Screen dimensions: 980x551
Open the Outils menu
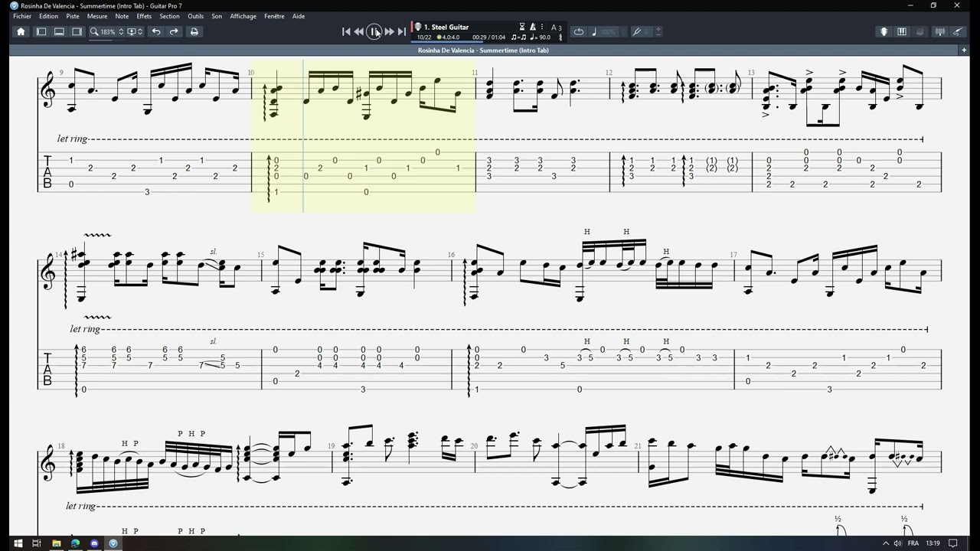(x=196, y=16)
